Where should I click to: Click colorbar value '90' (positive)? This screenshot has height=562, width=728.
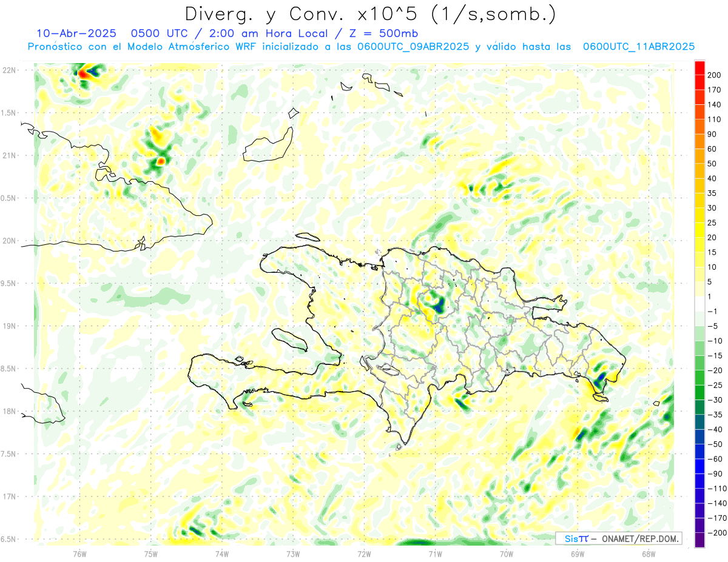(712, 134)
